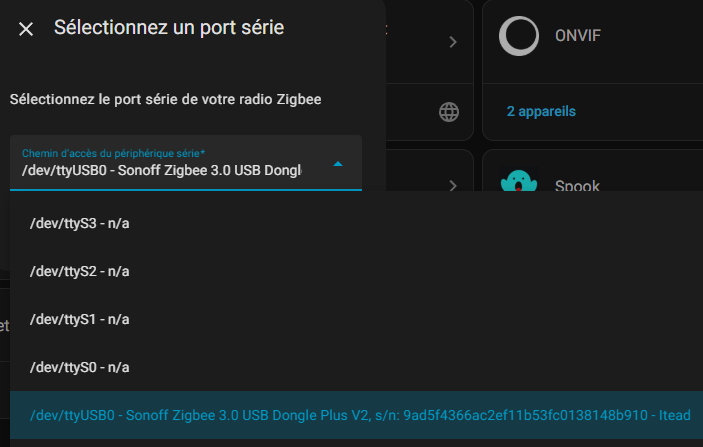Click the chevron arrow left of ONVIF card
This screenshot has width=703, height=447.
coord(453,42)
